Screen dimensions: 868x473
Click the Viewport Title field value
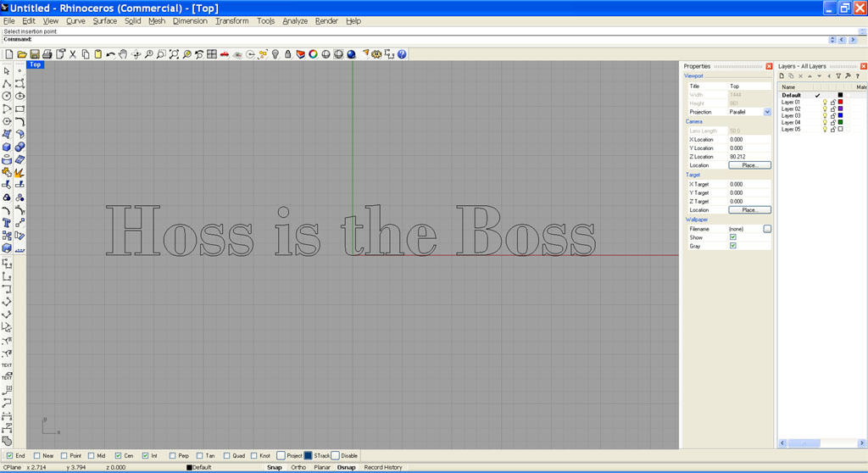[x=749, y=86]
